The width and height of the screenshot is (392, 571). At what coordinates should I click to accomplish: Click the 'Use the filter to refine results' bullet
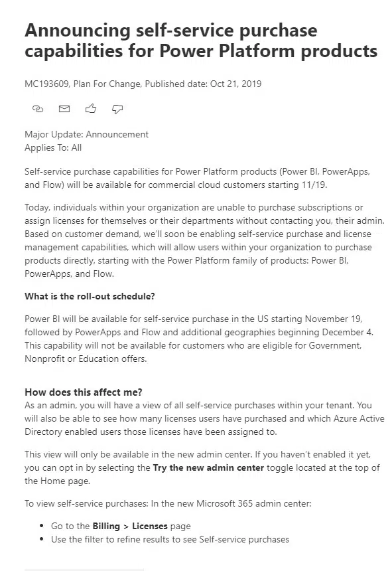pos(170,539)
